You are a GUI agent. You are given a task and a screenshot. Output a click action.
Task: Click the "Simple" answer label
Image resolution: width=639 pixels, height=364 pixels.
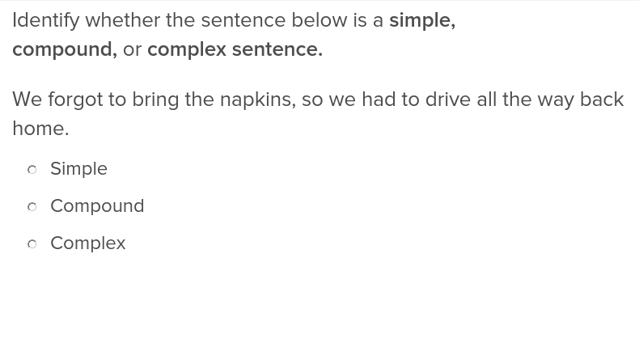(78, 169)
